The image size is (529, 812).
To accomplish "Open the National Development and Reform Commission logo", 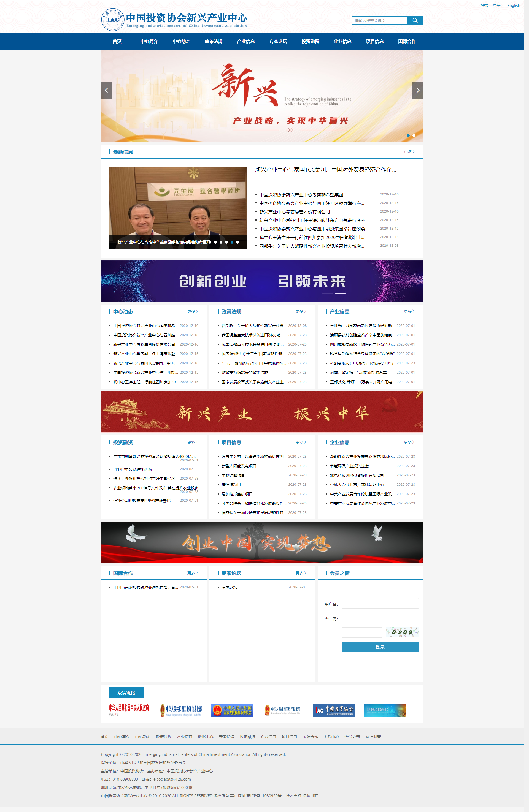I will [232, 710].
